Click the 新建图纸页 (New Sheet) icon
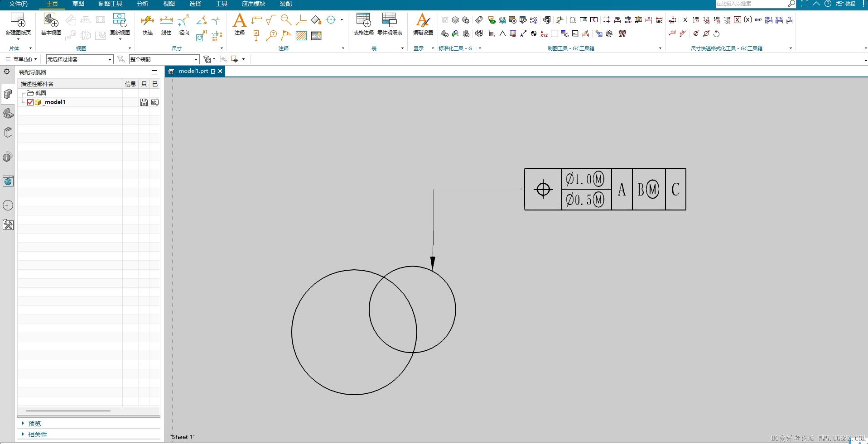 tap(18, 21)
